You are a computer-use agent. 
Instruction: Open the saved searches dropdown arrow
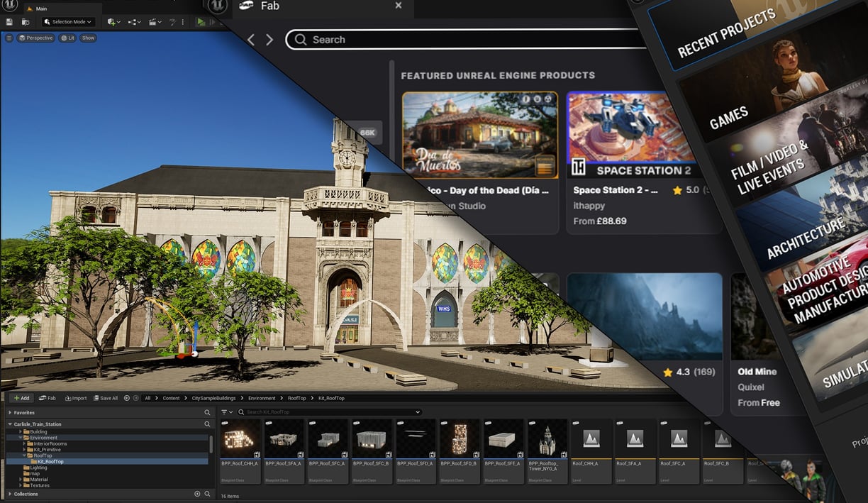click(x=418, y=412)
